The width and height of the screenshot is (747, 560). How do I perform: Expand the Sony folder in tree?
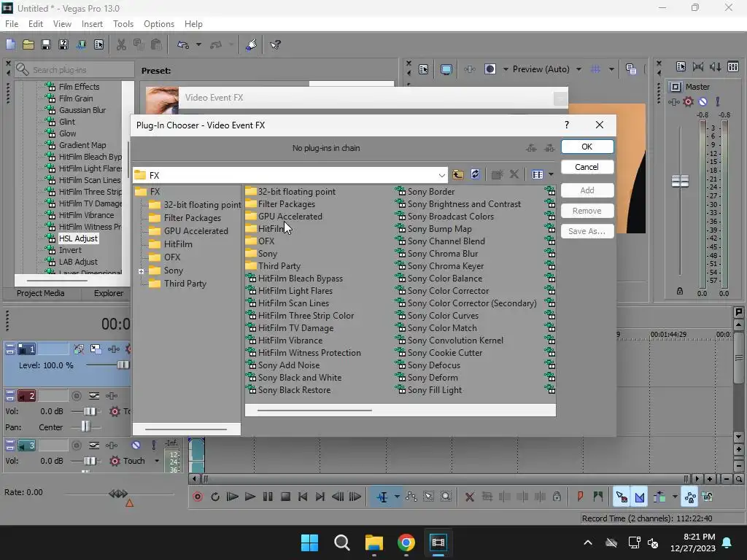pyautogui.click(x=141, y=271)
